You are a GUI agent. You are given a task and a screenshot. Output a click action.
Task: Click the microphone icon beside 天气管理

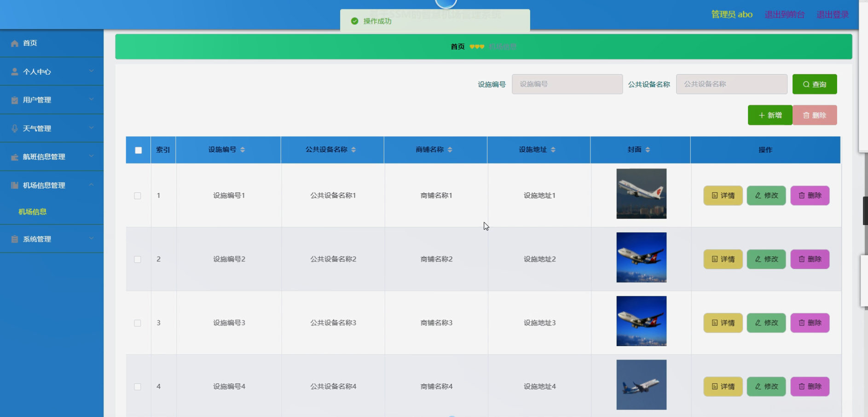[15, 128]
